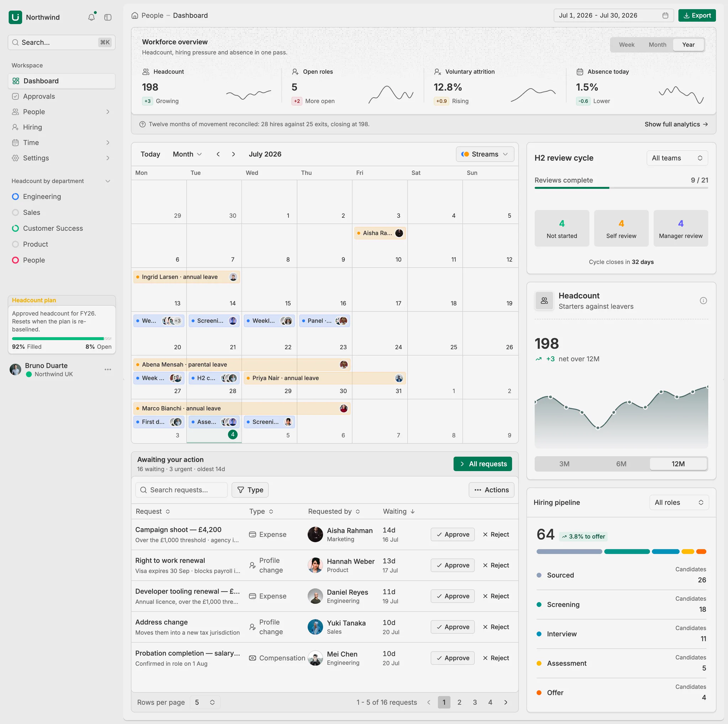Open Approvals in sidebar

(x=61, y=96)
